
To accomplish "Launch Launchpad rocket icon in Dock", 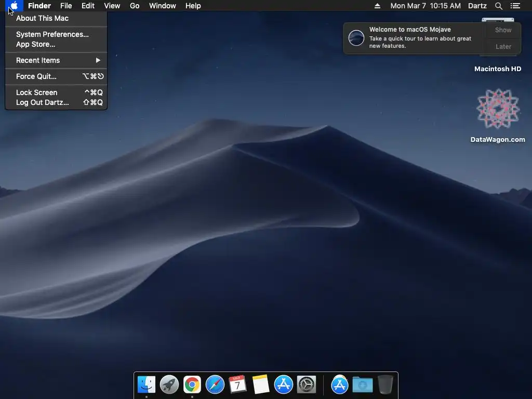I will tap(169, 384).
